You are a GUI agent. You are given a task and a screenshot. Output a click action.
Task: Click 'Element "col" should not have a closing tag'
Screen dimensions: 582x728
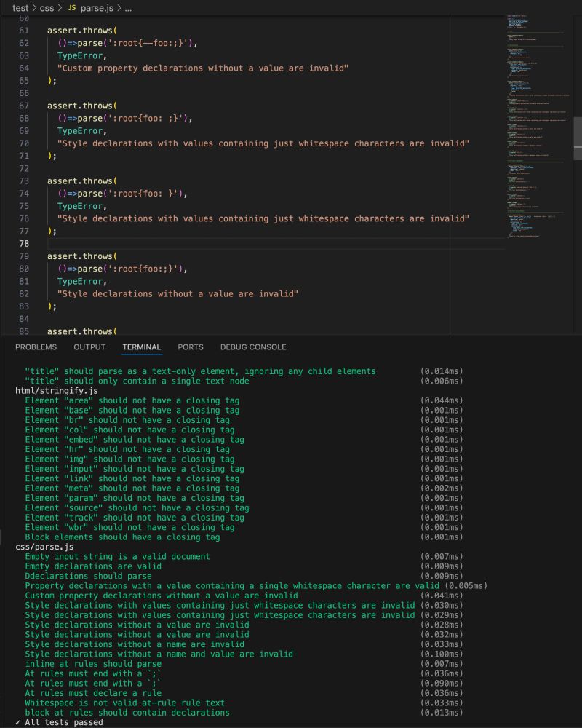pos(130,430)
